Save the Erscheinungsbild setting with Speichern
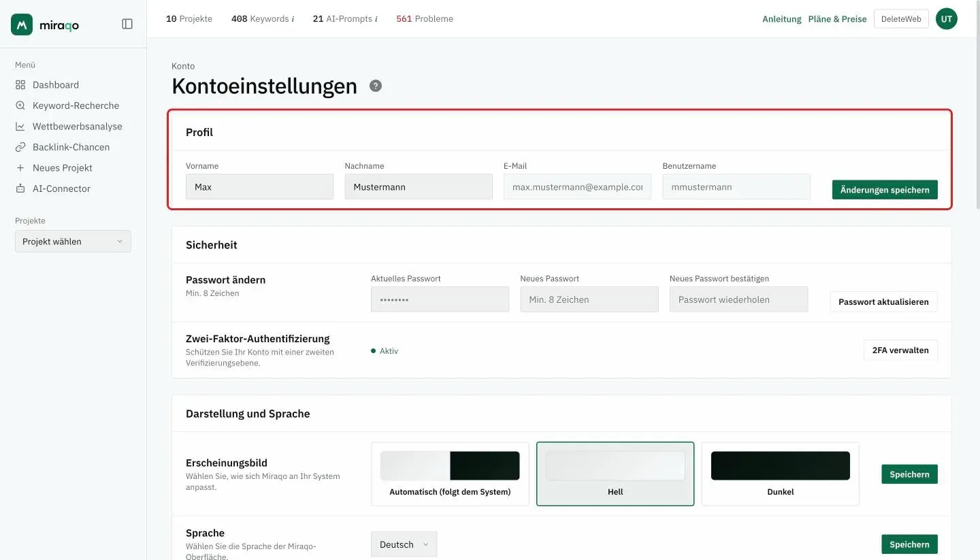The width and height of the screenshot is (980, 560). [x=909, y=474]
